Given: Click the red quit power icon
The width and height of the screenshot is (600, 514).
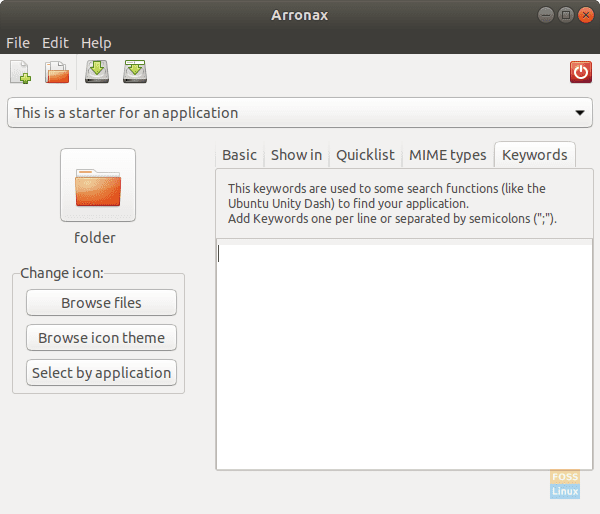Looking at the screenshot, I should pyautogui.click(x=580, y=72).
